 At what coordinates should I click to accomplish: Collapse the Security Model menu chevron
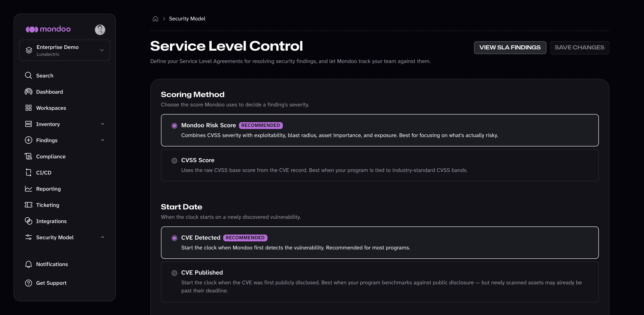tap(102, 237)
